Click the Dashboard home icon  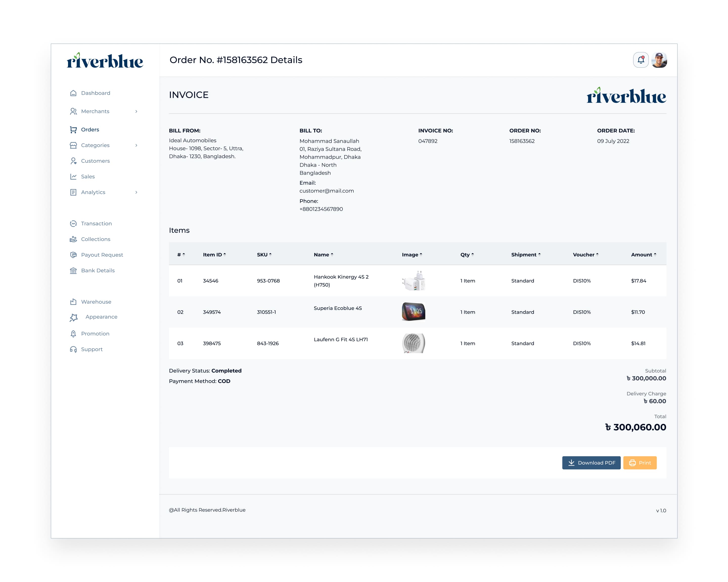point(73,93)
